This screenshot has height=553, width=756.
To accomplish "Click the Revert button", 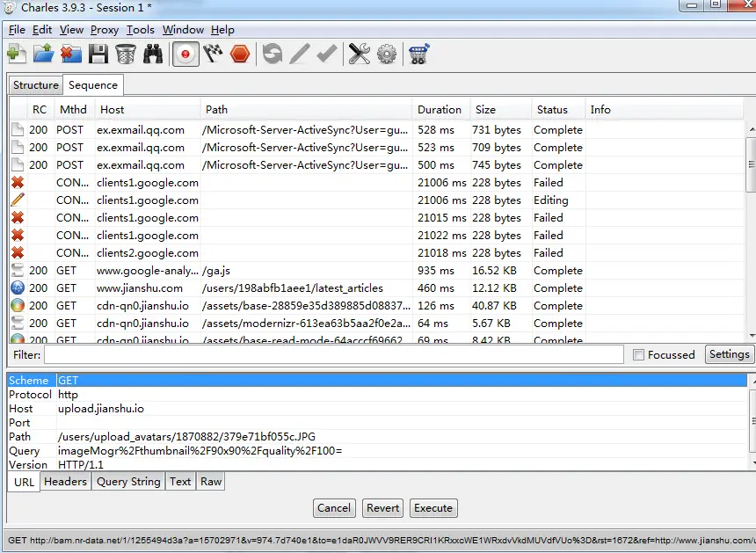I will (x=382, y=508).
